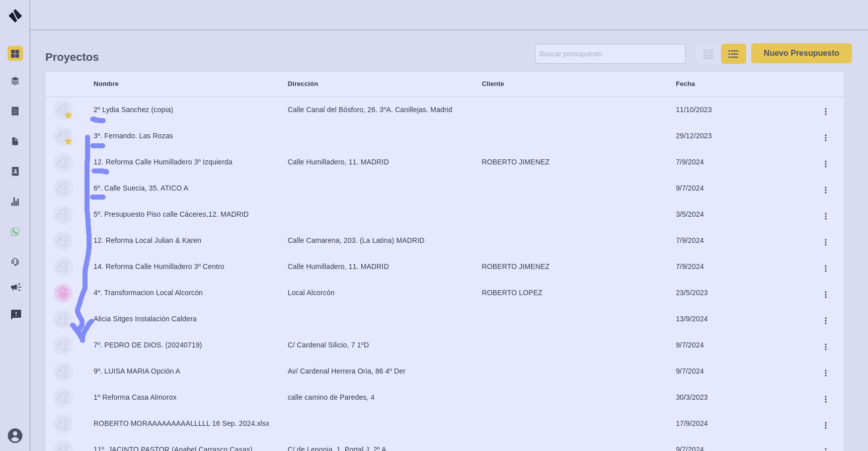Open options menu for Alicia Sitges Instalación Caldera
Viewport: 868px width, 451px height.
tap(825, 321)
